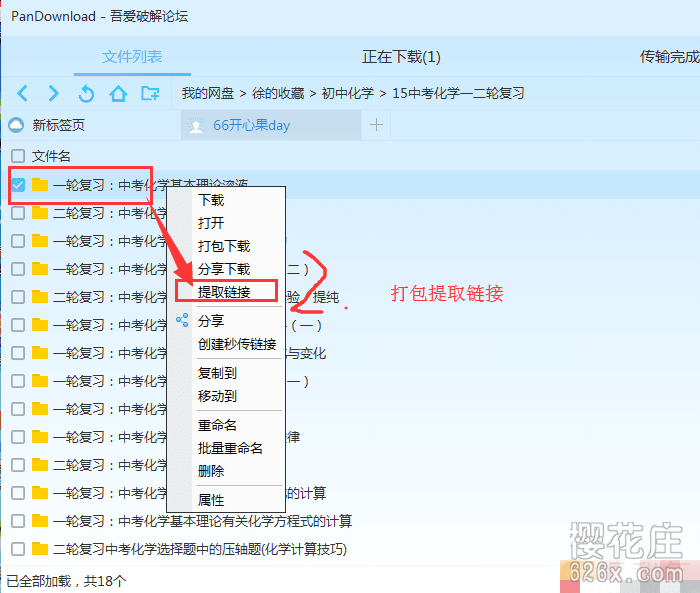
Task: Uncheck the first selected folder checkbox
Action: [18, 184]
